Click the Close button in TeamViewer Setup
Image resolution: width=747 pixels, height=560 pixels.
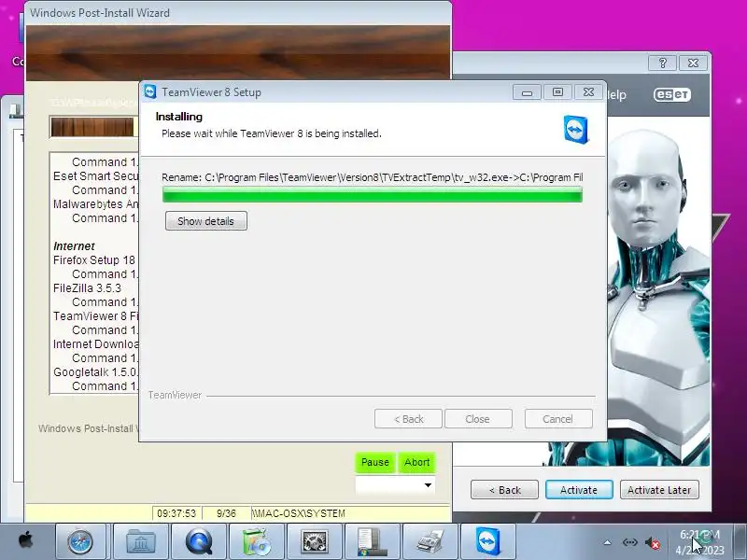pos(478,419)
